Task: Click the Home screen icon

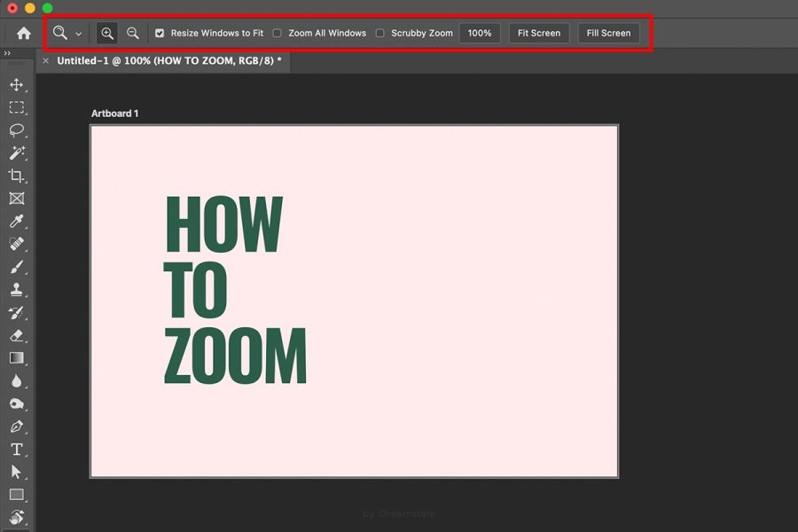Action: [x=22, y=33]
